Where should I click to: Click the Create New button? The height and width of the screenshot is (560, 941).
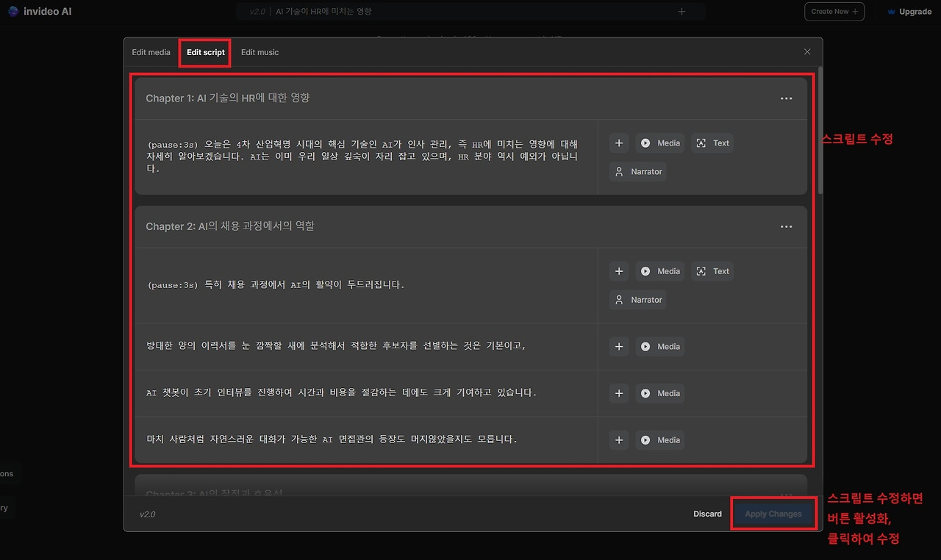click(x=834, y=12)
